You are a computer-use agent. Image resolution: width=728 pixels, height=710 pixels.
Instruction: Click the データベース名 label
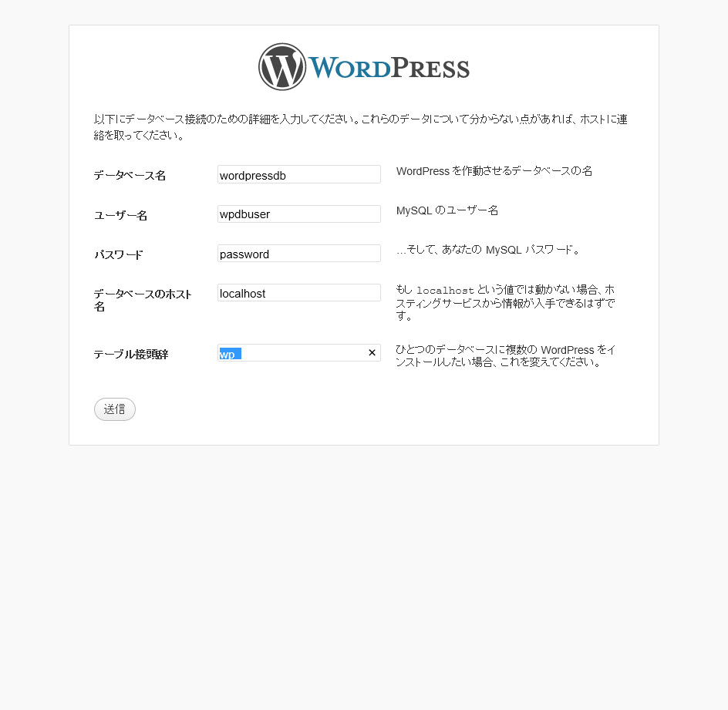point(130,176)
